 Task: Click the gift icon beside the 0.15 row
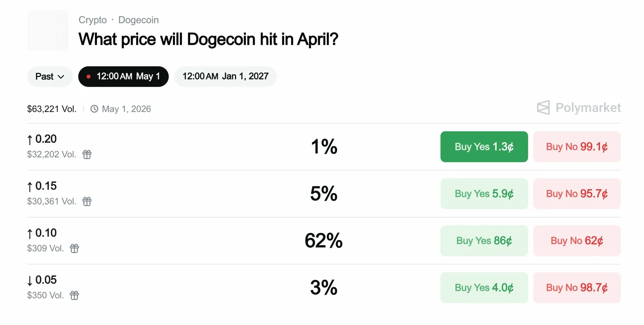click(x=87, y=201)
